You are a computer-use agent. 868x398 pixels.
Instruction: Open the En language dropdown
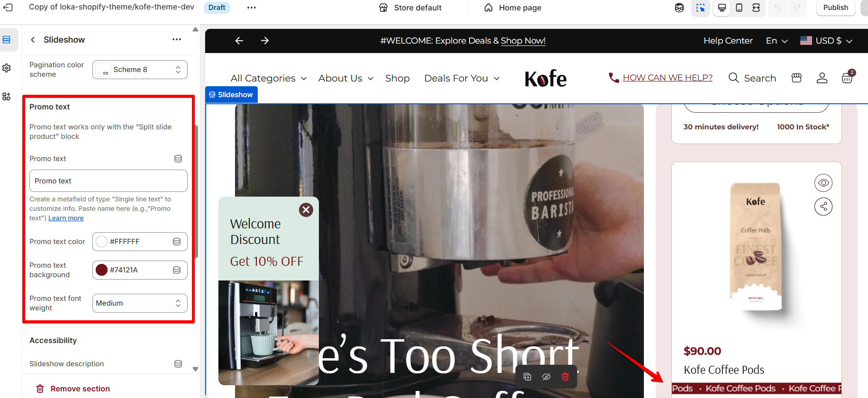tap(777, 41)
